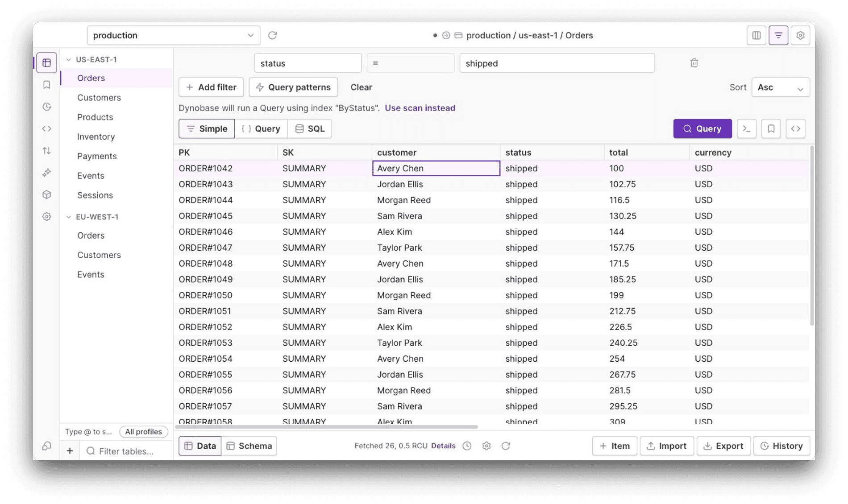
Task: Click the Add filter button
Action: 211,87
